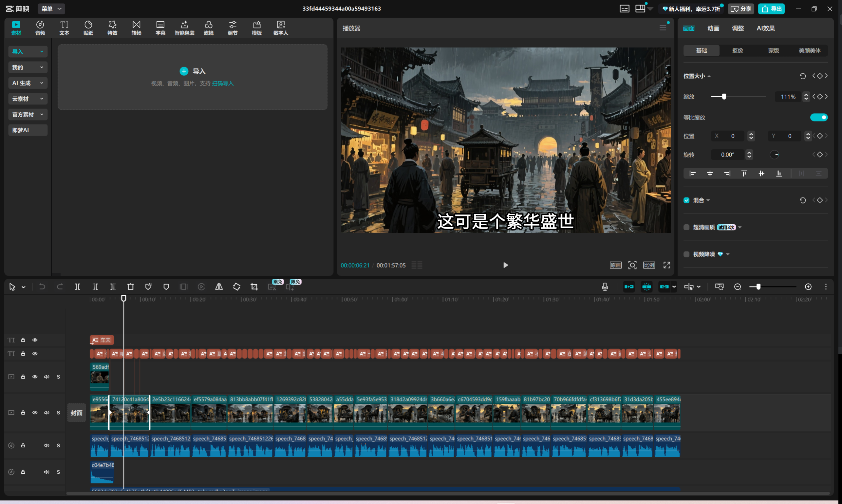Open the 智能包装 panel
842x504 pixels.
(184, 28)
